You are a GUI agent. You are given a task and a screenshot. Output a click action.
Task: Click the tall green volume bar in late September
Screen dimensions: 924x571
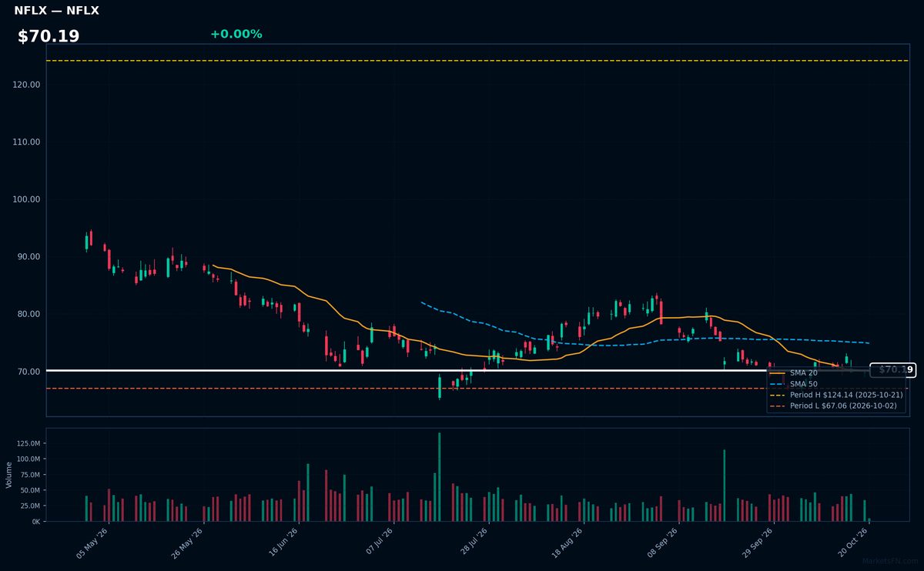pos(725,486)
